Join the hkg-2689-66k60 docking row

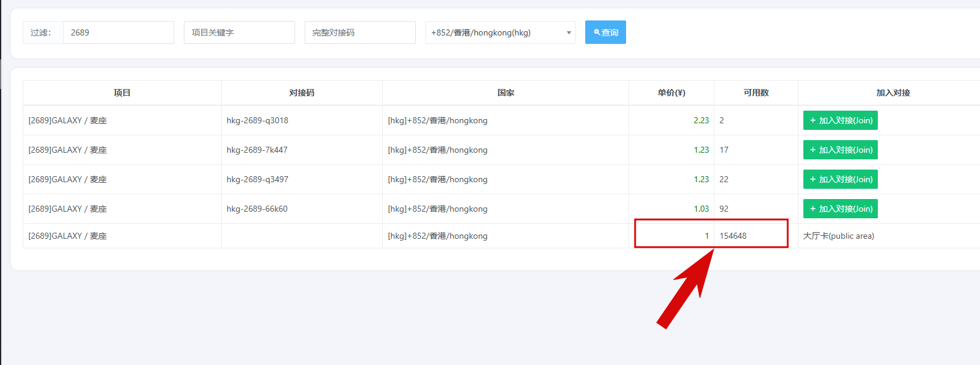pos(840,209)
